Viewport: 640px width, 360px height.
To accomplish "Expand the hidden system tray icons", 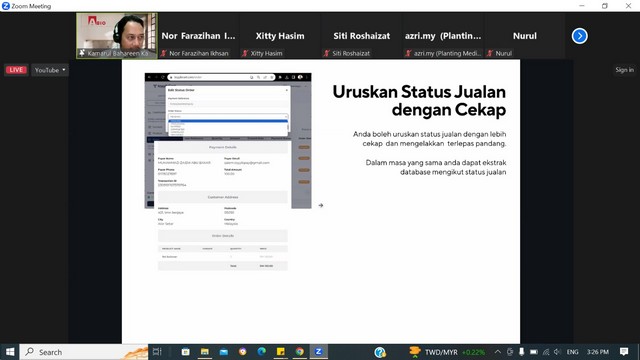I will [x=498, y=352].
